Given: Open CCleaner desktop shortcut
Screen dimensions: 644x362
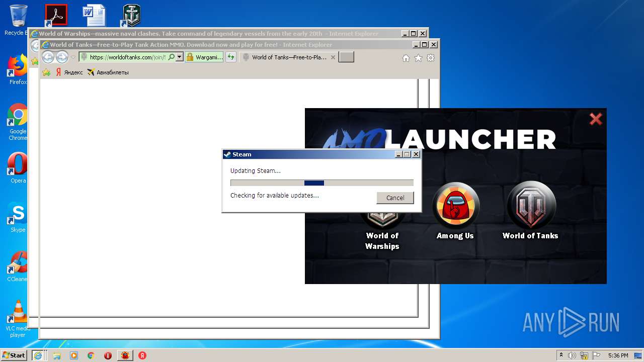Looking at the screenshot, I should [x=18, y=266].
